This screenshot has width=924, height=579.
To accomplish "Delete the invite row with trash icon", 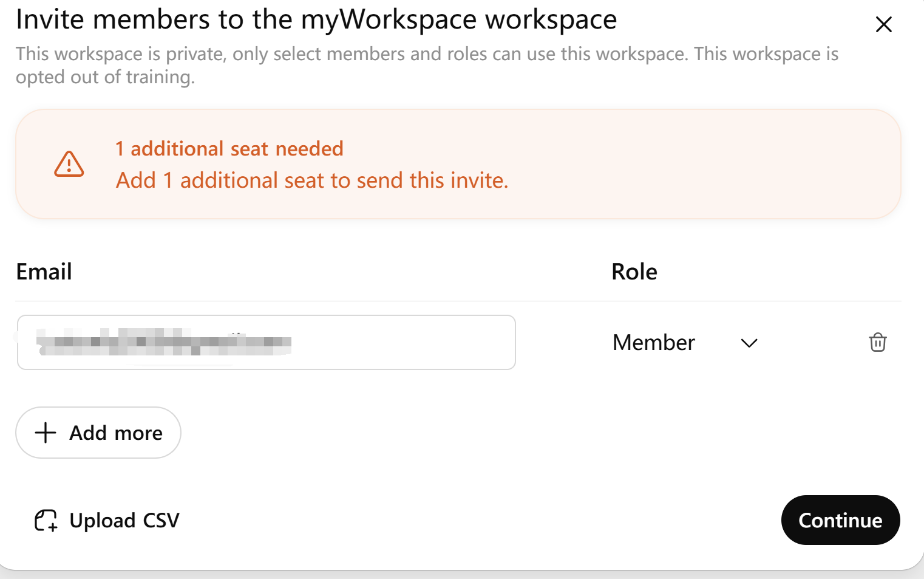I will [x=878, y=342].
